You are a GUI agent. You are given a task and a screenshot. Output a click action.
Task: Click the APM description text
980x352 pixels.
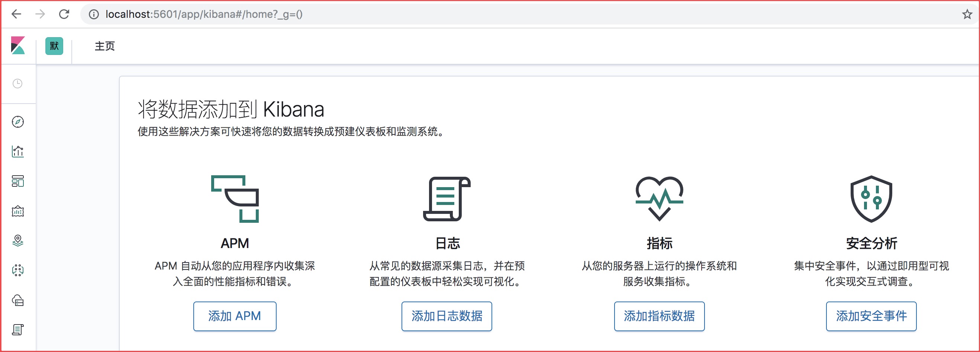coord(235,273)
